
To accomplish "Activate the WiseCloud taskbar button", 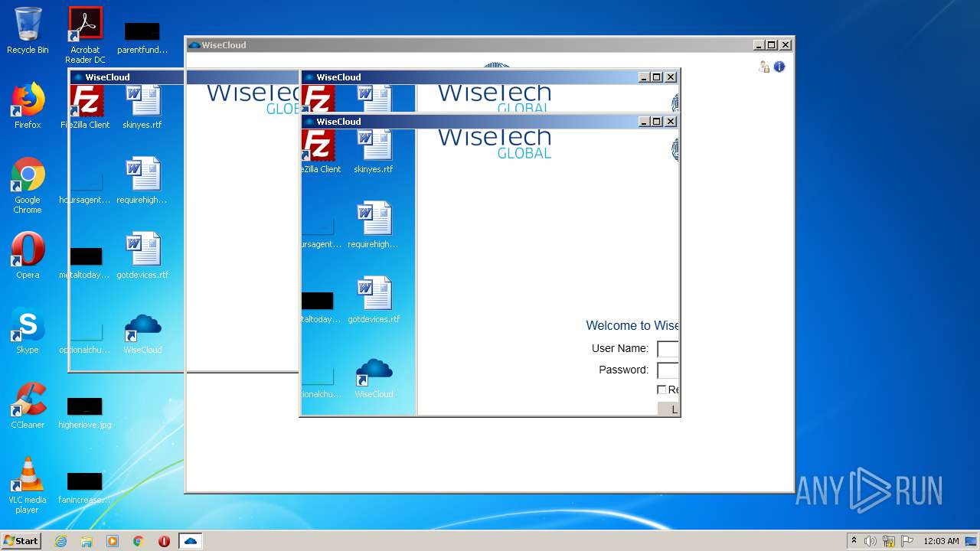I will (191, 541).
